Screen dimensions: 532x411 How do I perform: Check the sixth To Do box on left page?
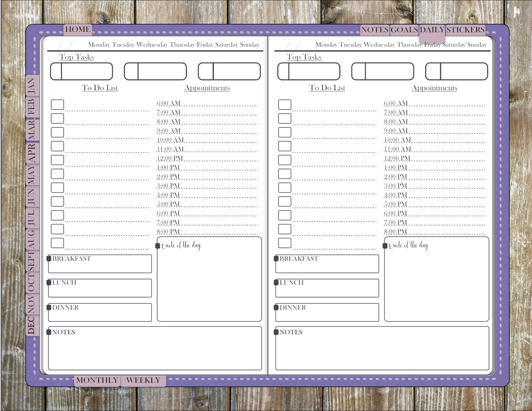click(57, 174)
